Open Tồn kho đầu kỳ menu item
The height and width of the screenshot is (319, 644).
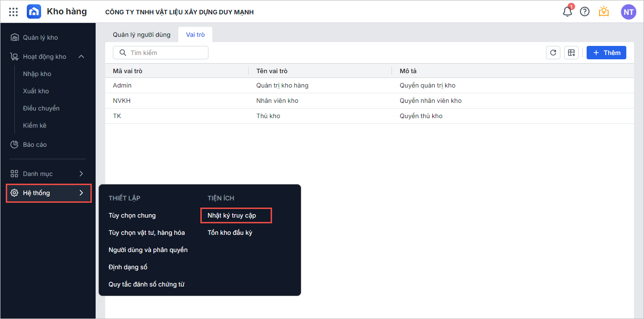coord(230,232)
